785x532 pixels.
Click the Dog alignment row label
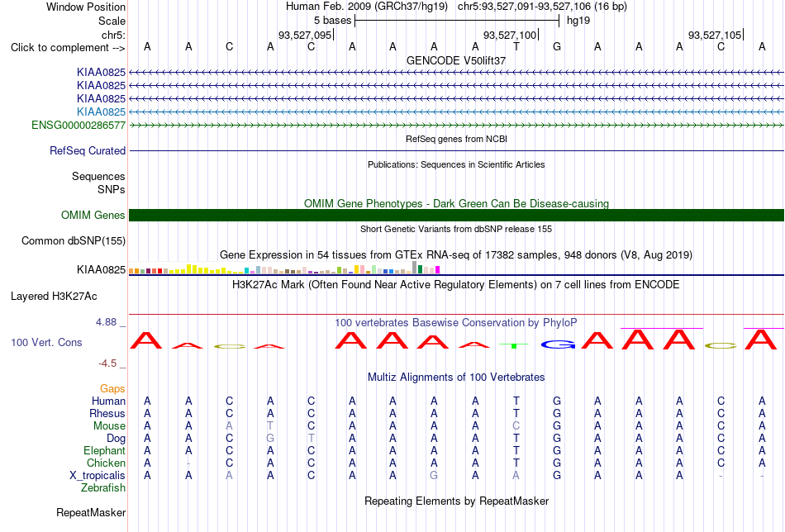[116, 439]
